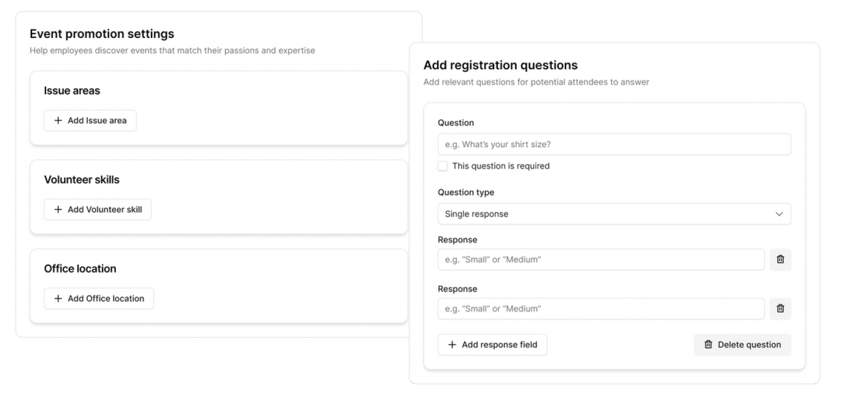
Task: Click trash icon in Delete question button
Action: (x=708, y=345)
